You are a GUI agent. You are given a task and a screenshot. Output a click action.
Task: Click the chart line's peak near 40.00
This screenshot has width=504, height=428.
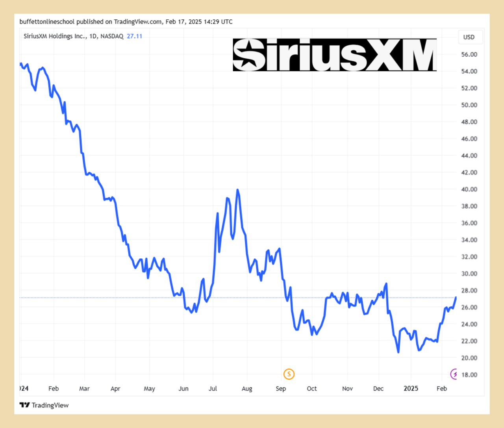coord(237,190)
